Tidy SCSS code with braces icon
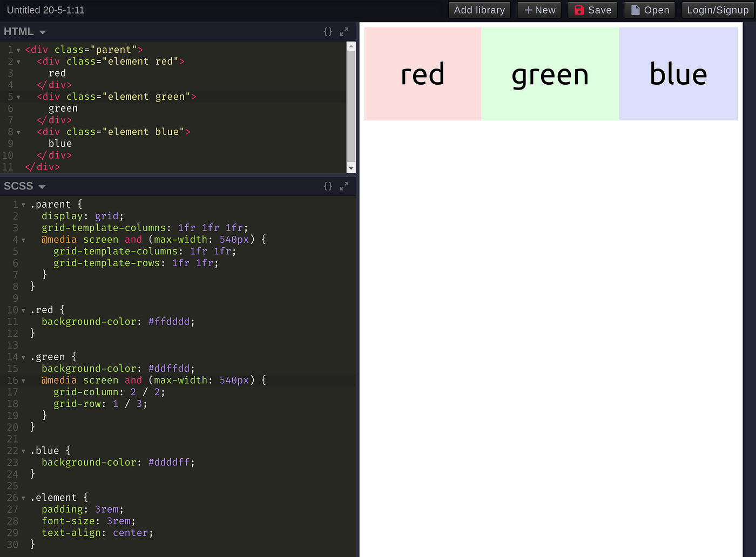Screen dimensions: 756x557 pos(328,186)
